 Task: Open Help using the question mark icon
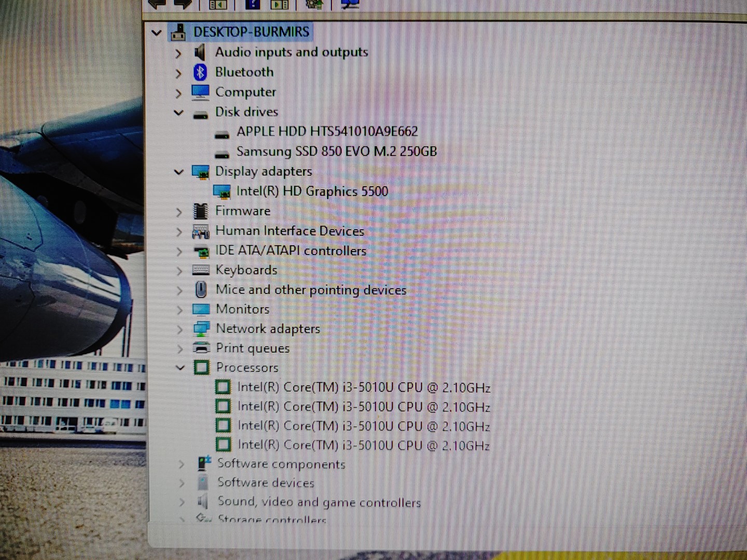point(252,5)
